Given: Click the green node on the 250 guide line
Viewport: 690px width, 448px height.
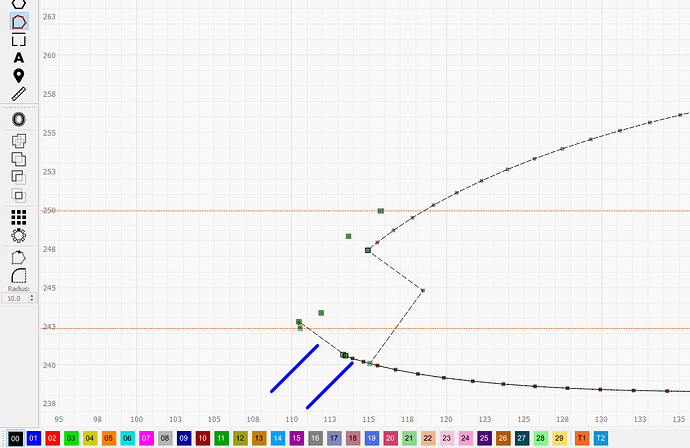Looking at the screenshot, I should [x=381, y=211].
